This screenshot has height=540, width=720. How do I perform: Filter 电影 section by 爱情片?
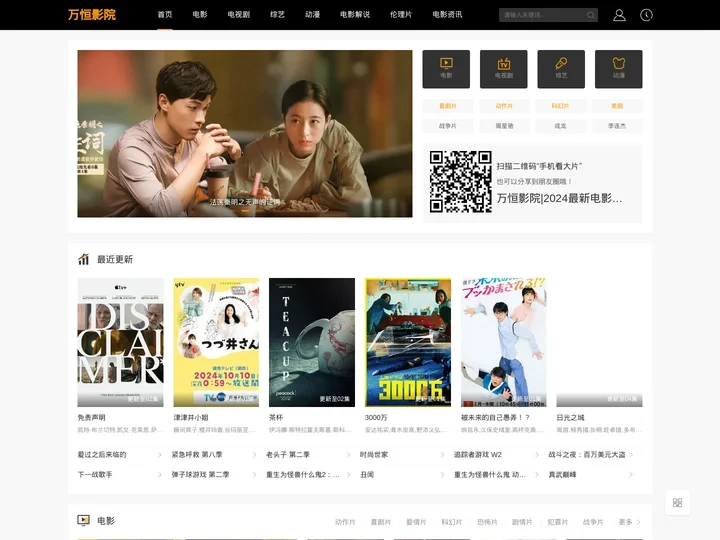(x=416, y=522)
